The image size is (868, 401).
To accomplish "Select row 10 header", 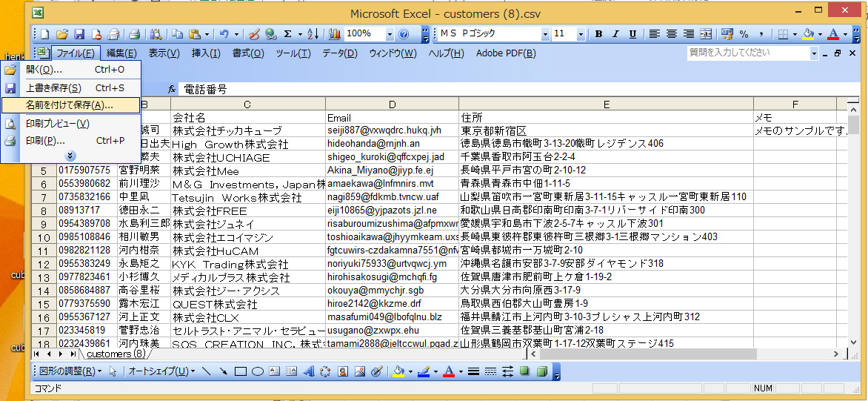I will pyautogui.click(x=44, y=238).
